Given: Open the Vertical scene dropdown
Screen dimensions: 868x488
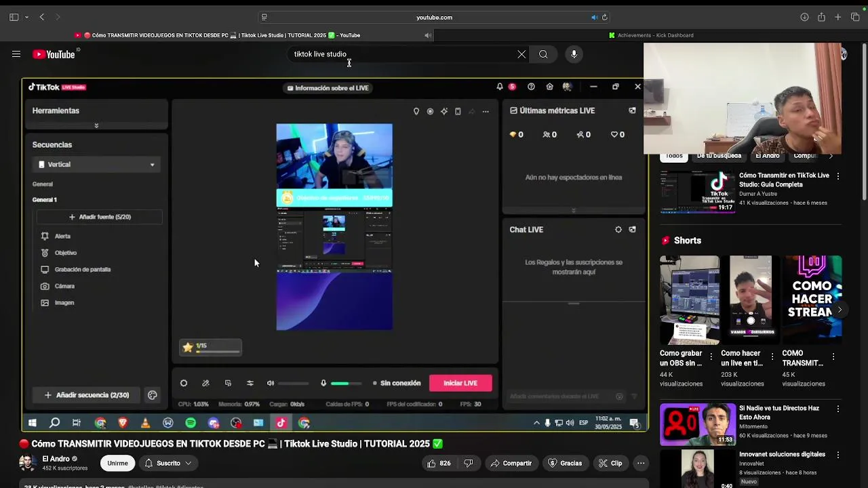Looking at the screenshot, I should 96,164.
